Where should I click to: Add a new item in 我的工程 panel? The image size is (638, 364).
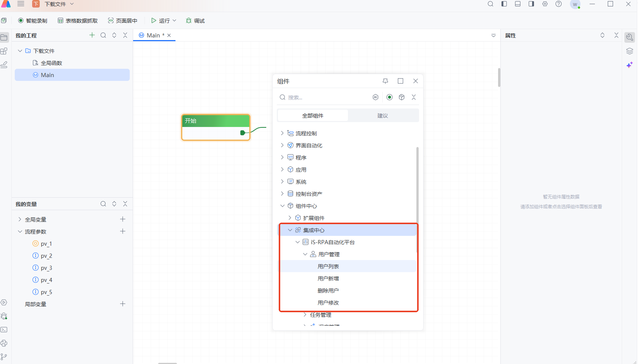pos(92,35)
